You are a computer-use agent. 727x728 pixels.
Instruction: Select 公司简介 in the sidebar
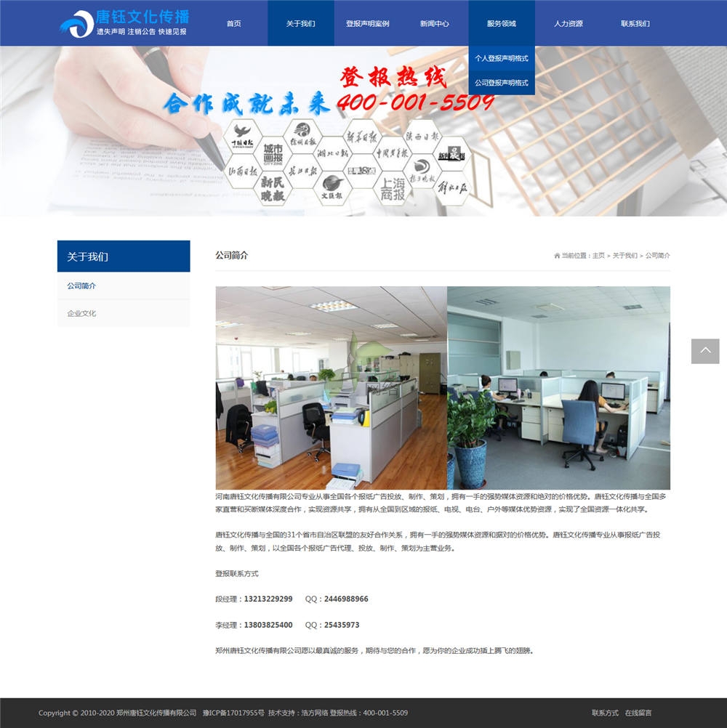click(x=81, y=286)
